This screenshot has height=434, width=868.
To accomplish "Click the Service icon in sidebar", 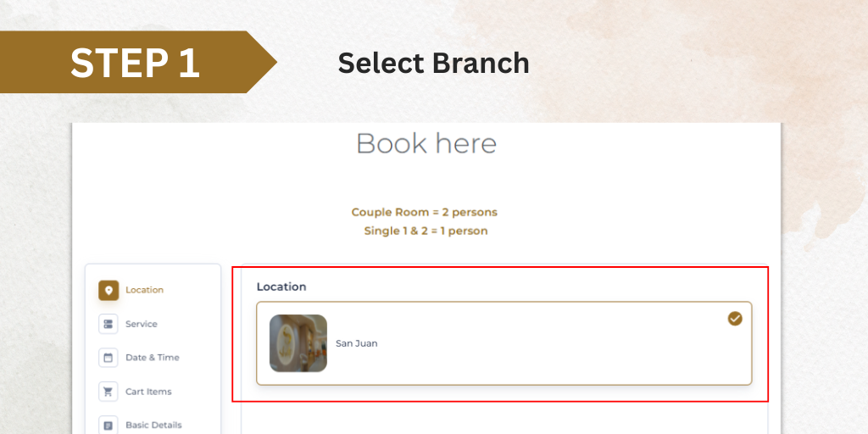I will tap(108, 324).
